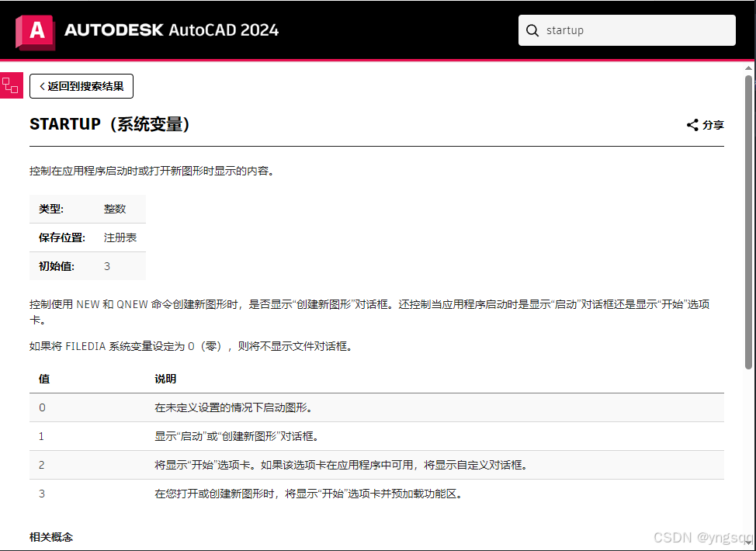Screen dimensions: 756x551
Task: Click the paragraph mentioning NEW 和 QNEW
Action: (369, 312)
